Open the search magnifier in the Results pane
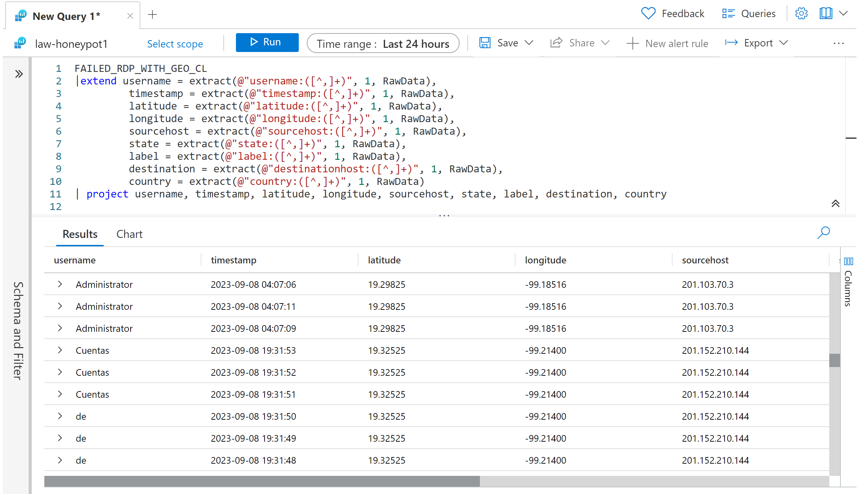 824,233
